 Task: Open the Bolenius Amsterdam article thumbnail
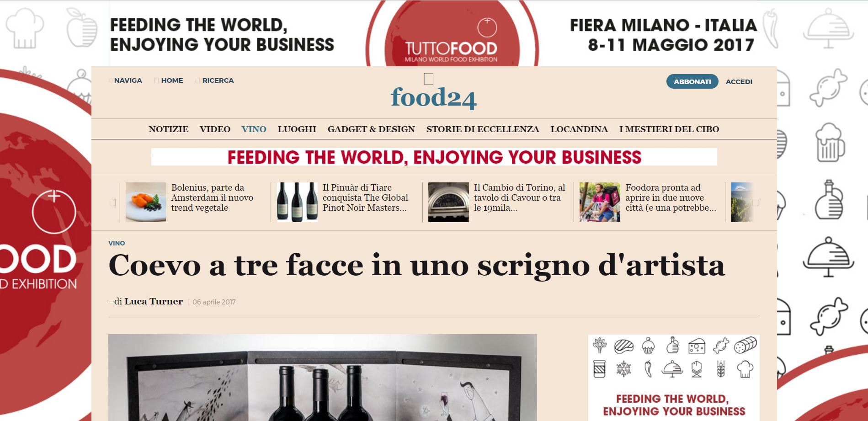click(x=146, y=202)
